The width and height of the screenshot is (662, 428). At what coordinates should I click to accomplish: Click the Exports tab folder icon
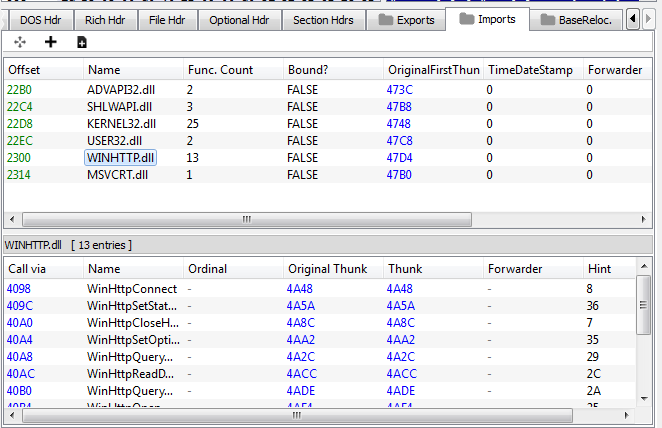385,19
